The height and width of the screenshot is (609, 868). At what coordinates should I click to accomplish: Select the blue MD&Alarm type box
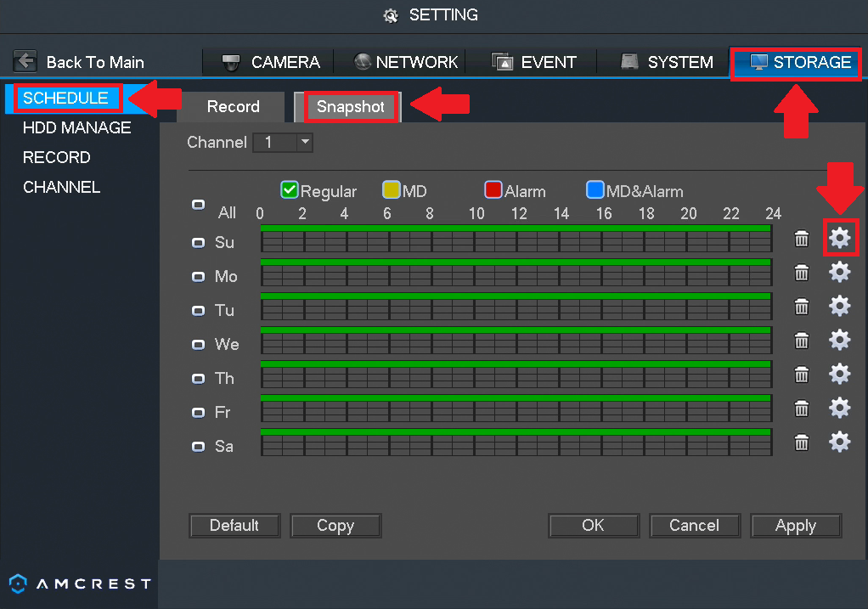595,190
